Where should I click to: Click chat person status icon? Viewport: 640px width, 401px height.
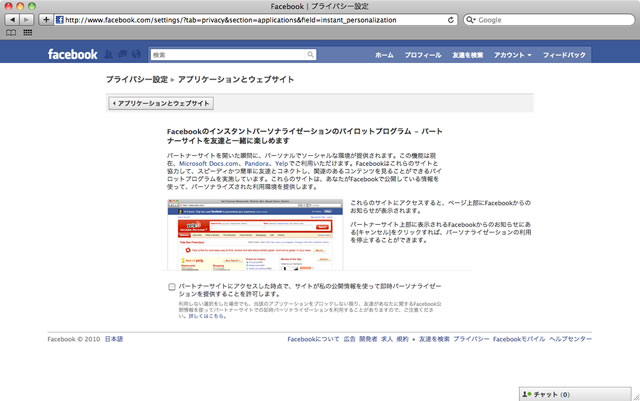(527, 394)
